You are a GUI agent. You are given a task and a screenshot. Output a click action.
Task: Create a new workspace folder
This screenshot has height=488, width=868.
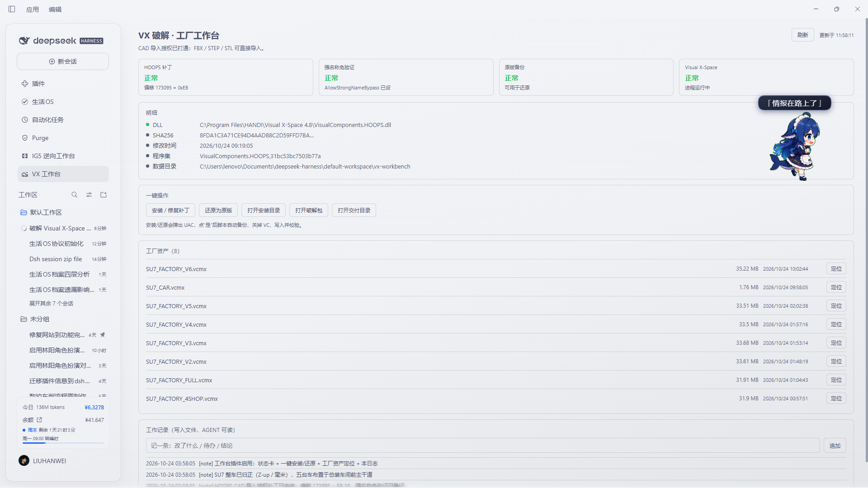click(104, 195)
